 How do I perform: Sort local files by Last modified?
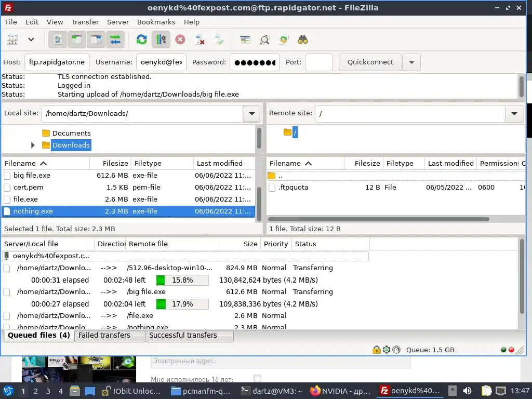click(x=224, y=163)
